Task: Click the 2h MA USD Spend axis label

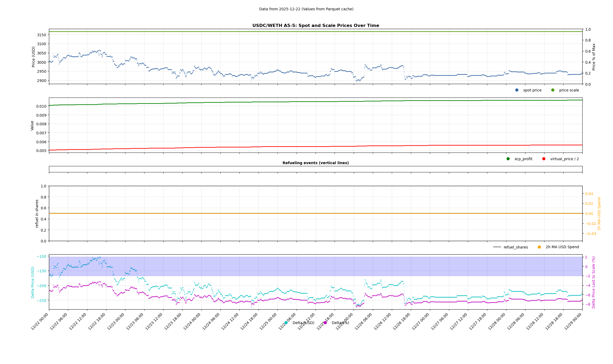Action: [x=599, y=214]
